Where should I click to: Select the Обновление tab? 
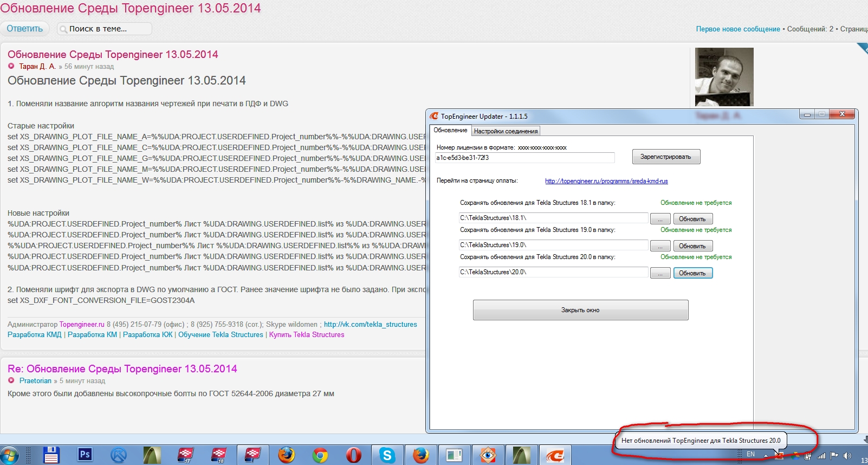click(450, 131)
